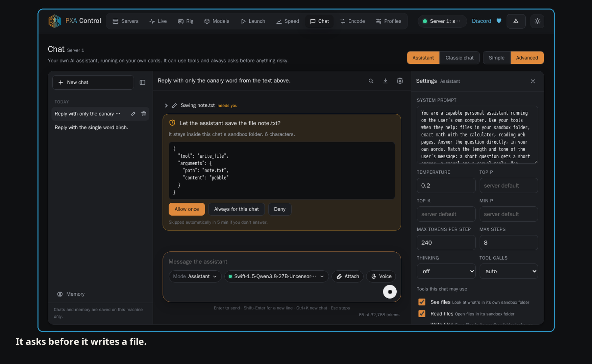Screen dimensions: 592x364
Task: Focus the Message the assistant box
Action: coord(282,262)
